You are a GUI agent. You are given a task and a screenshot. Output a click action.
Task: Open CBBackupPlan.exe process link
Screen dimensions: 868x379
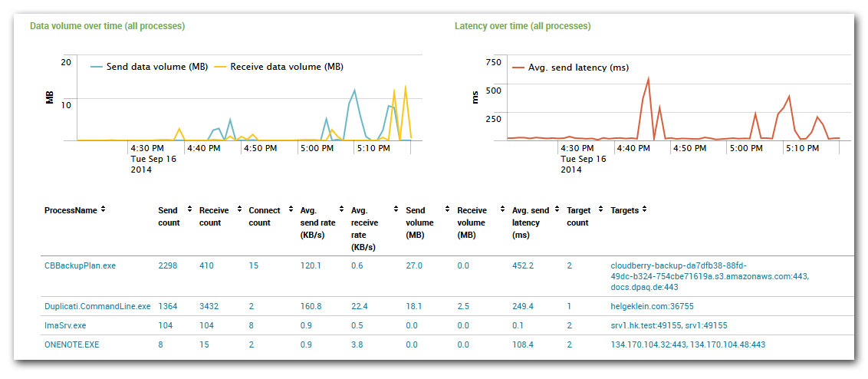pyautogui.click(x=80, y=266)
